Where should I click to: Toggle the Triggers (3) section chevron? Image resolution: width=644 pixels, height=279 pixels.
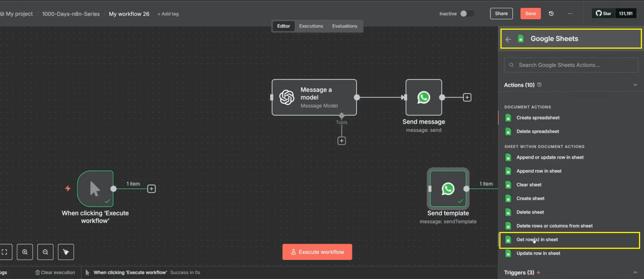click(x=635, y=272)
